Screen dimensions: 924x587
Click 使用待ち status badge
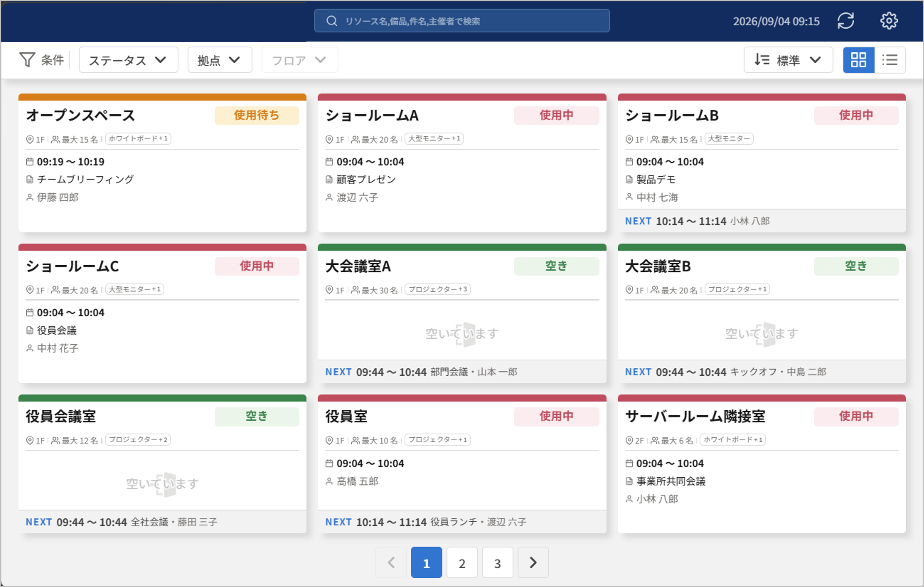257,115
